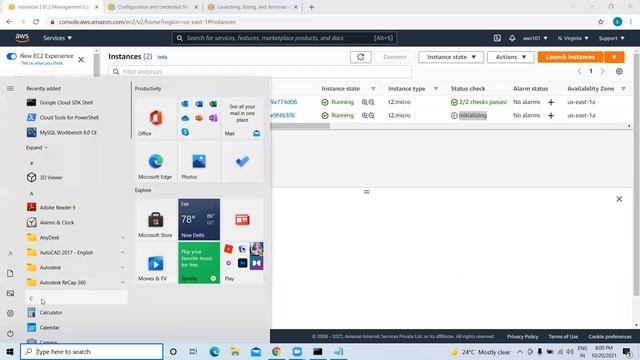640x360 pixels.
Task: Click Filter instances search field
Action: (x=260, y=72)
